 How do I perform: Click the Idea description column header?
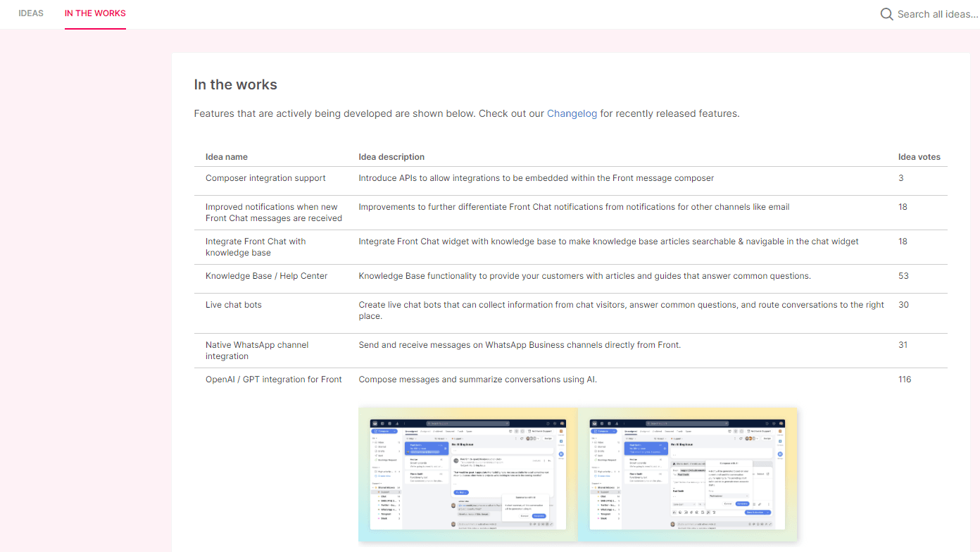(391, 157)
